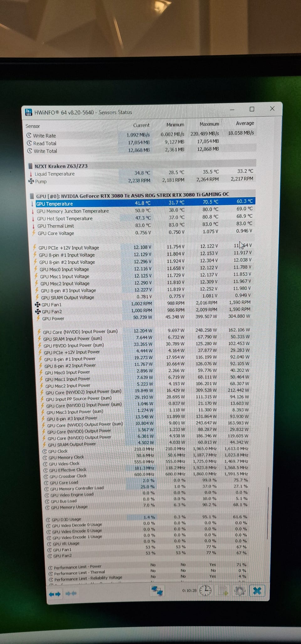Image resolution: width=301 pixels, height=644 pixels.
Task: Select the Liquid Temperature row
Action: tap(143, 173)
